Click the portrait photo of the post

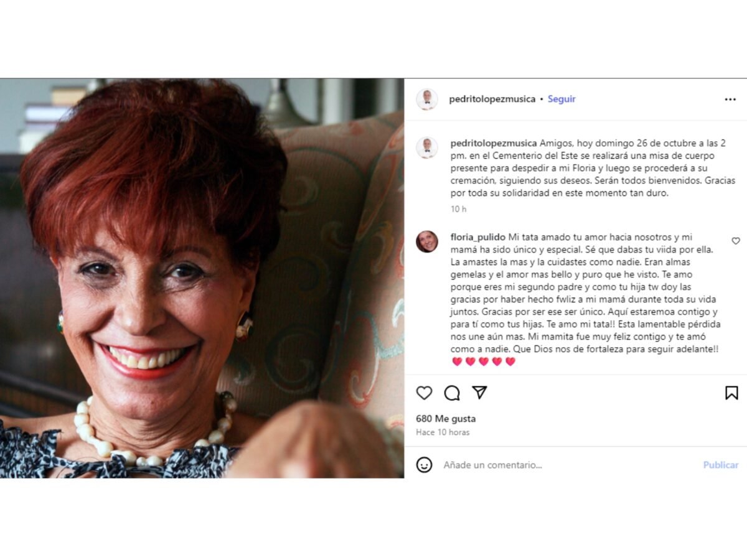coord(202,278)
